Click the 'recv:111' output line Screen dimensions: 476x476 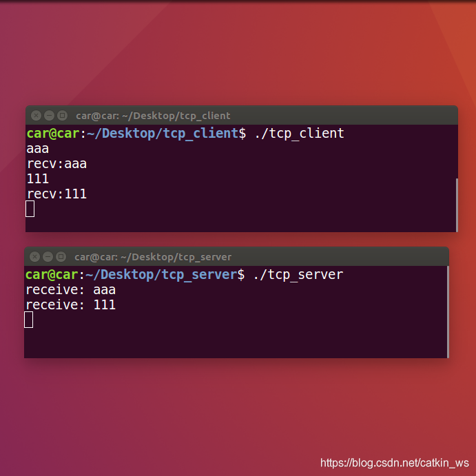coord(56,194)
